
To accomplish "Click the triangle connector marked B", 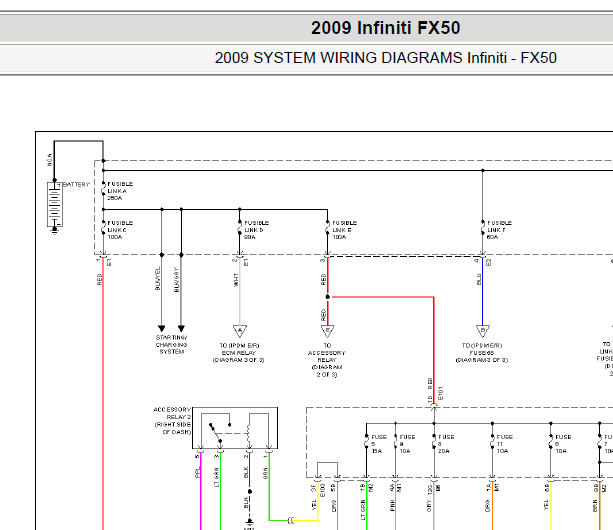I will coord(483,331).
